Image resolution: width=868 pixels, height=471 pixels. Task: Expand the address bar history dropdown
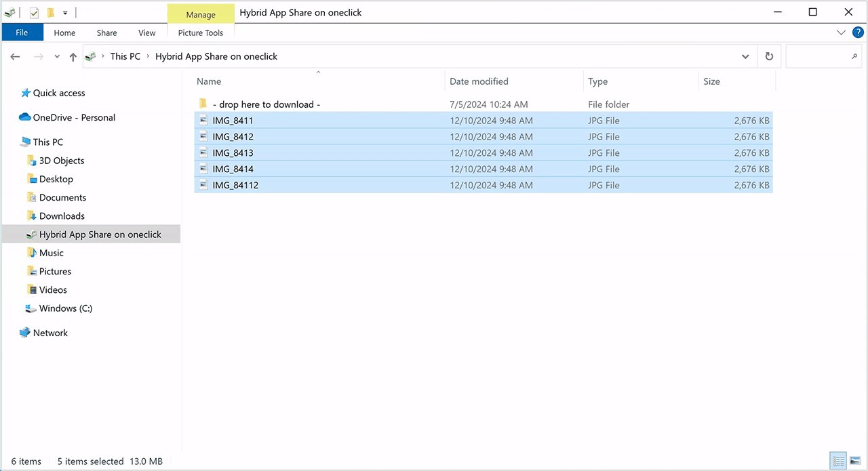click(x=745, y=57)
